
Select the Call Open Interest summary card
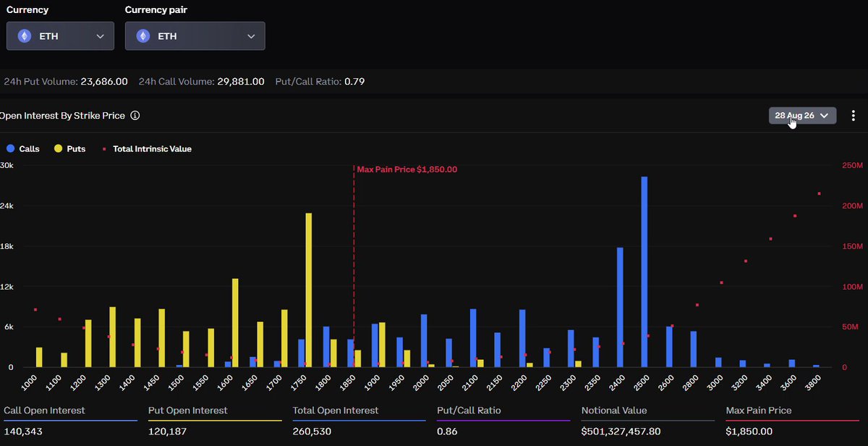pyautogui.click(x=70, y=421)
